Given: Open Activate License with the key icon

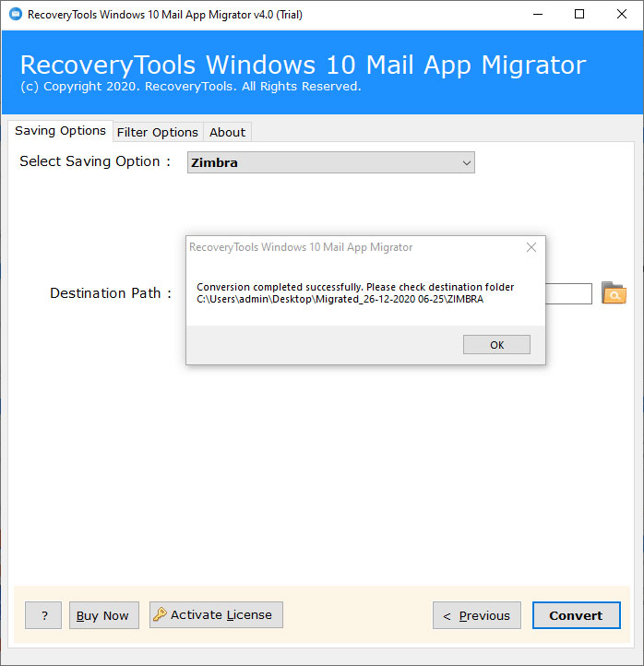Looking at the screenshot, I should [x=216, y=614].
